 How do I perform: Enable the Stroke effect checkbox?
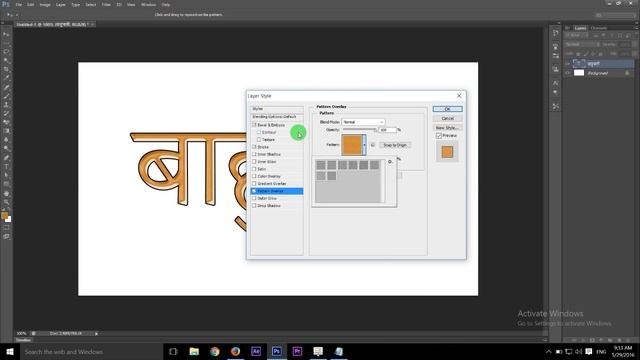[254, 147]
